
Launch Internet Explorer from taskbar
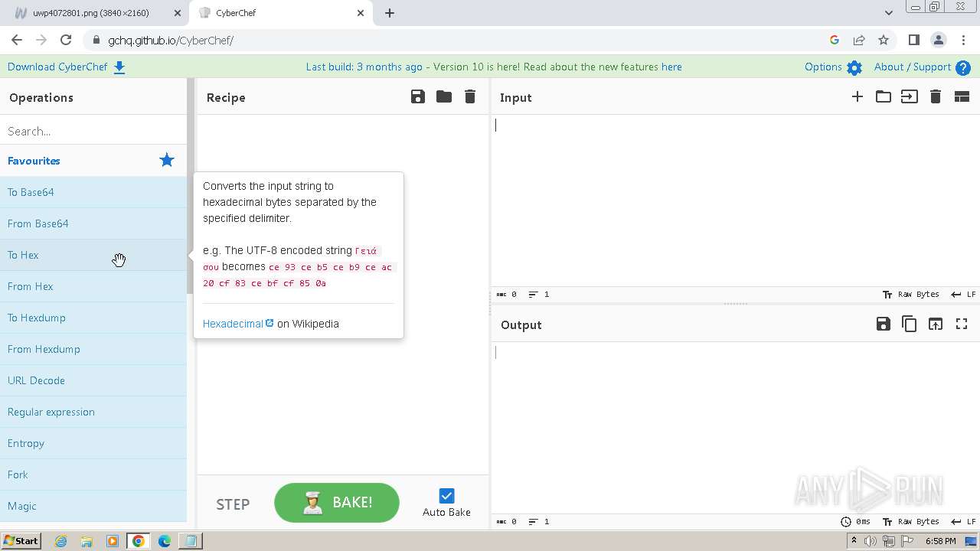pyautogui.click(x=61, y=541)
